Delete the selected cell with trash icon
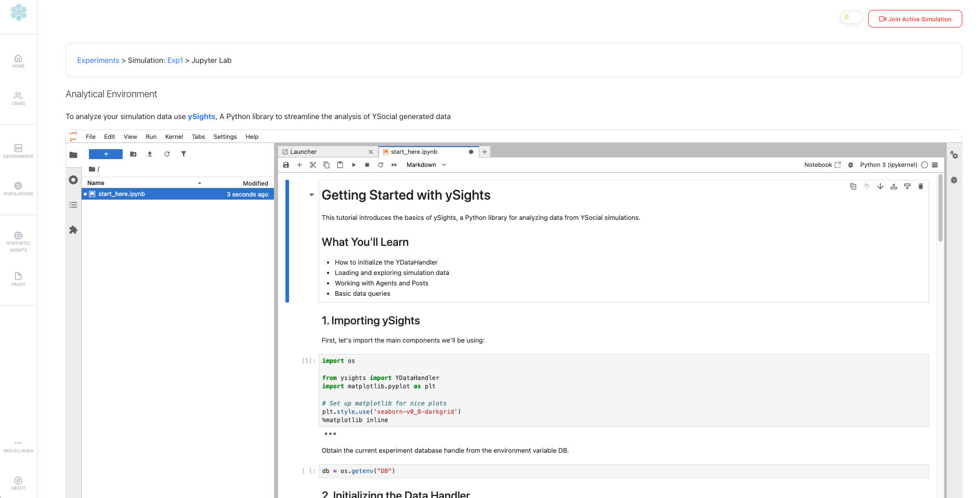 pos(921,186)
